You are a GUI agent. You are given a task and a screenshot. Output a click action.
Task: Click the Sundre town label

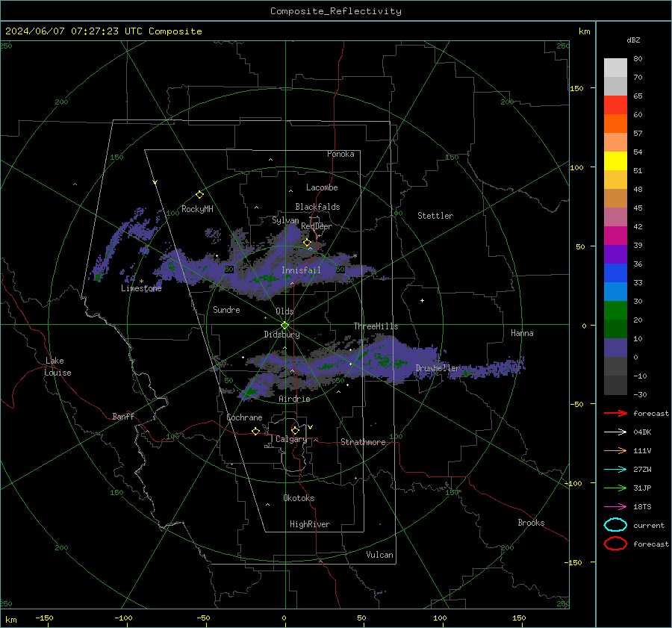226,309
